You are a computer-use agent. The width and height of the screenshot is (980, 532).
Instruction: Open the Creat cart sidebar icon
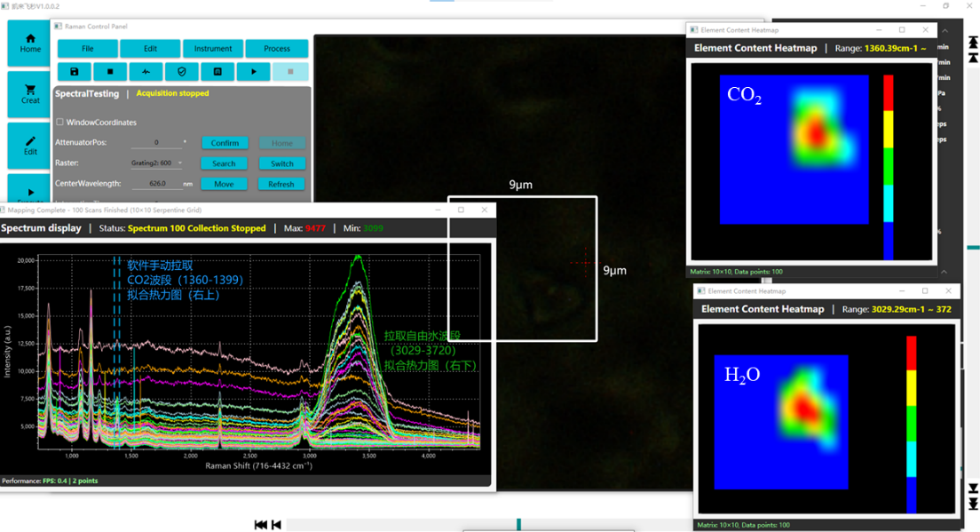(30, 94)
